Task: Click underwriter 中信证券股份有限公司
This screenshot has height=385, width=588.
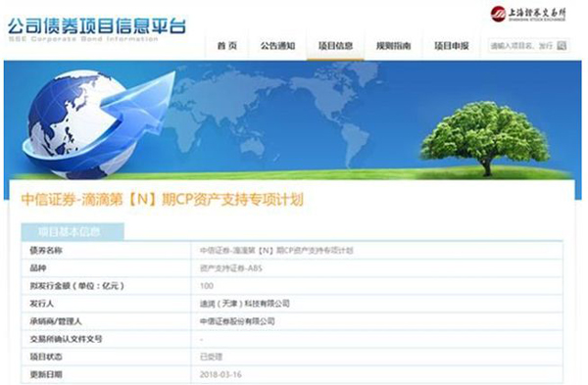Action: [x=237, y=321]
